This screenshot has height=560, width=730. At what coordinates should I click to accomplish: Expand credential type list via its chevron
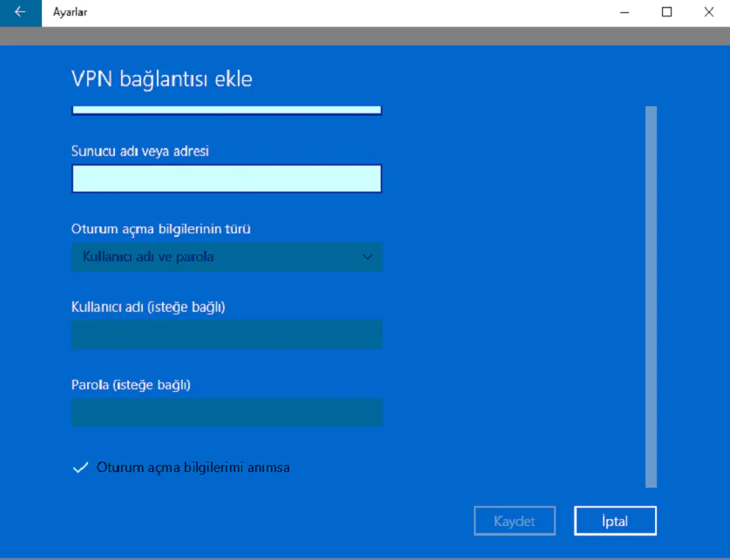368,257
